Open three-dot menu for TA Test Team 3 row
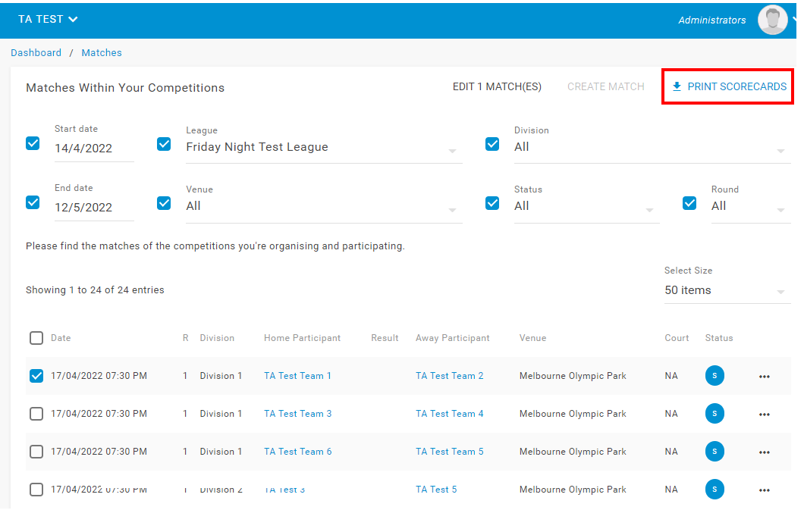The image size is (804, 532). tap(764, 415)
